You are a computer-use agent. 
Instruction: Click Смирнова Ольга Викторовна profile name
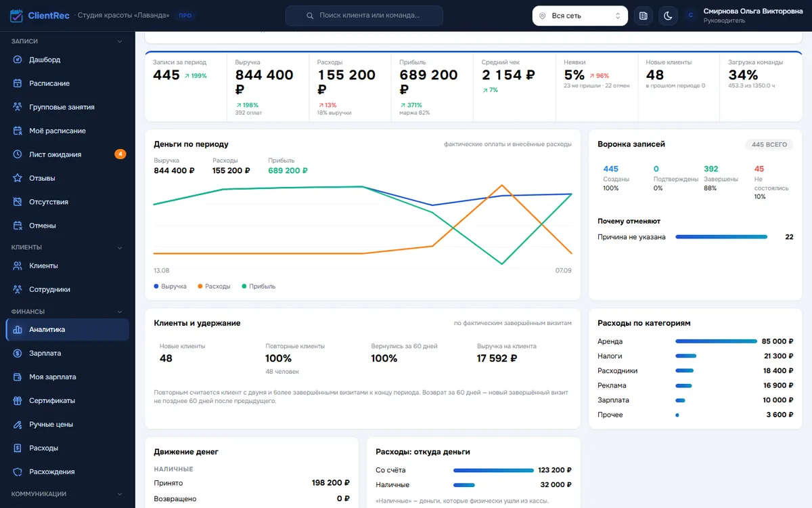click(753, 11)
